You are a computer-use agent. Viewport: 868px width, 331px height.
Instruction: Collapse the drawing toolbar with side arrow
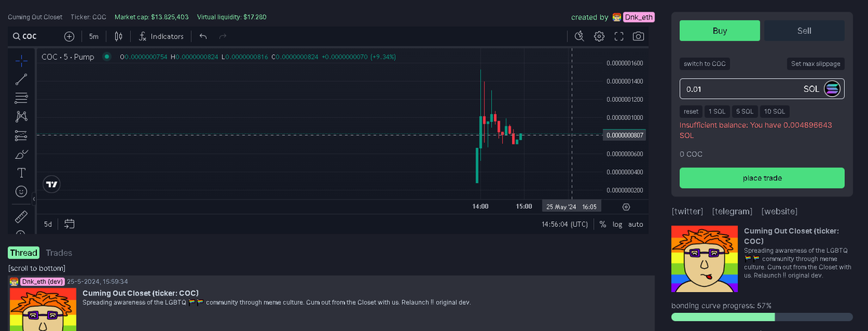click(34, 198)
